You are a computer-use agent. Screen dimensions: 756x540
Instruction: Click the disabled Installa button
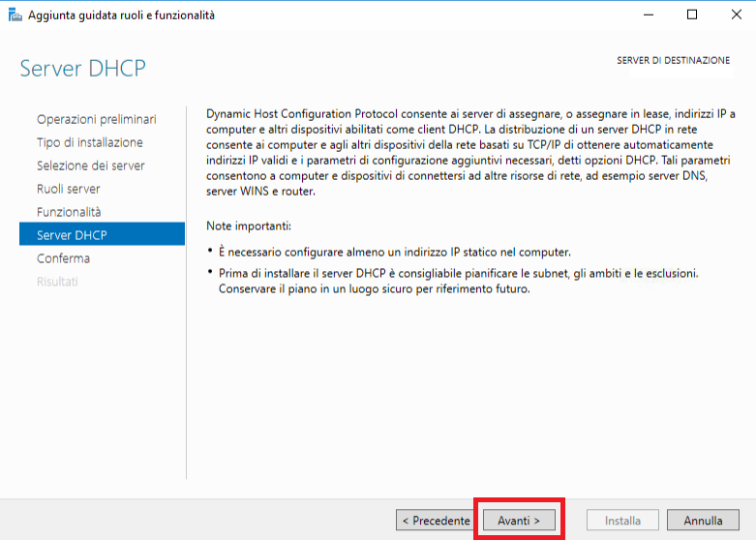pos(622,521)
